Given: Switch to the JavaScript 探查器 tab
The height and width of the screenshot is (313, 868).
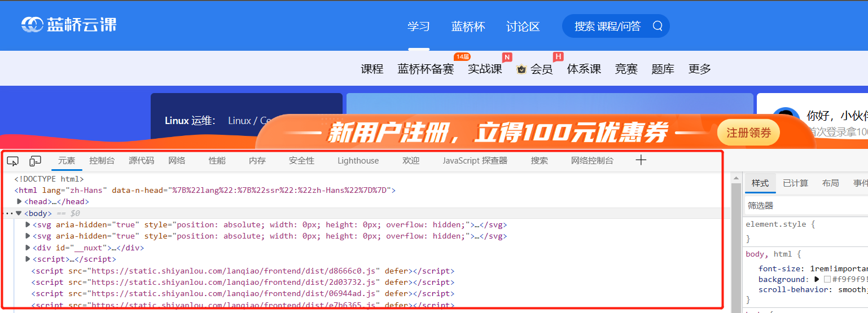Looking at the screenshot, I should pos(475,161).
